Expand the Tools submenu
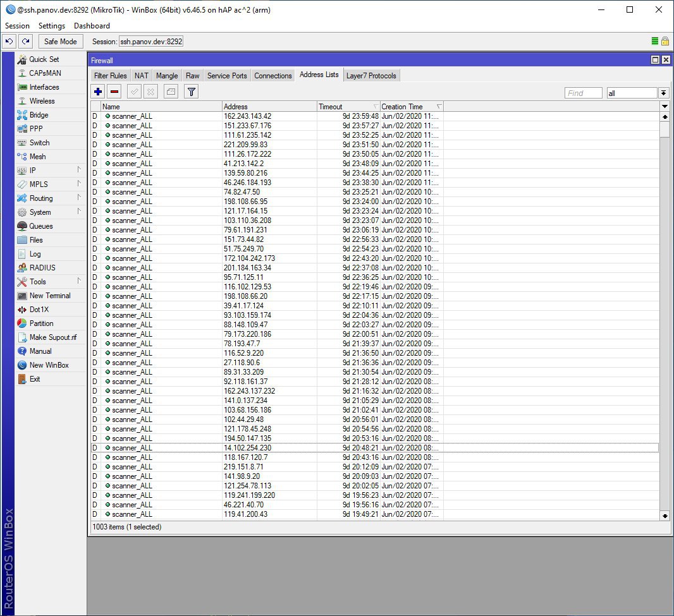The height and width of the screenshot is (616, 674). (51, 282)
